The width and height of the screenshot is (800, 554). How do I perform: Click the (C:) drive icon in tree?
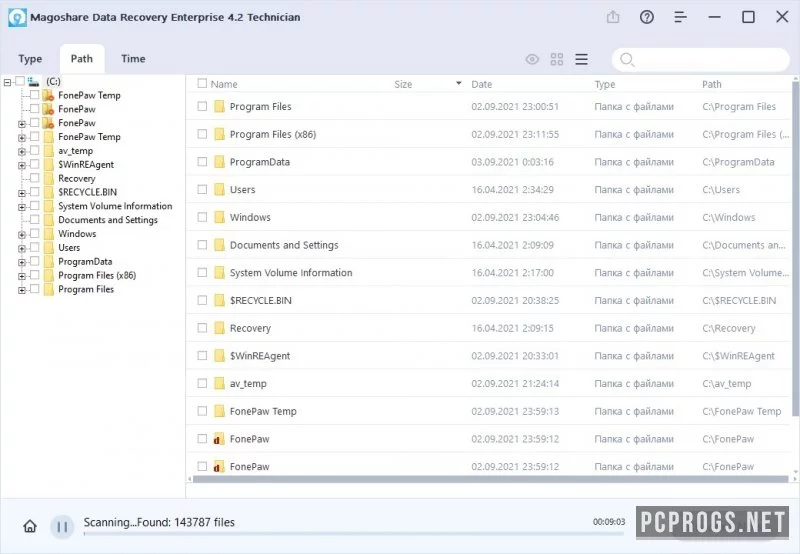[x=33, y=81]
